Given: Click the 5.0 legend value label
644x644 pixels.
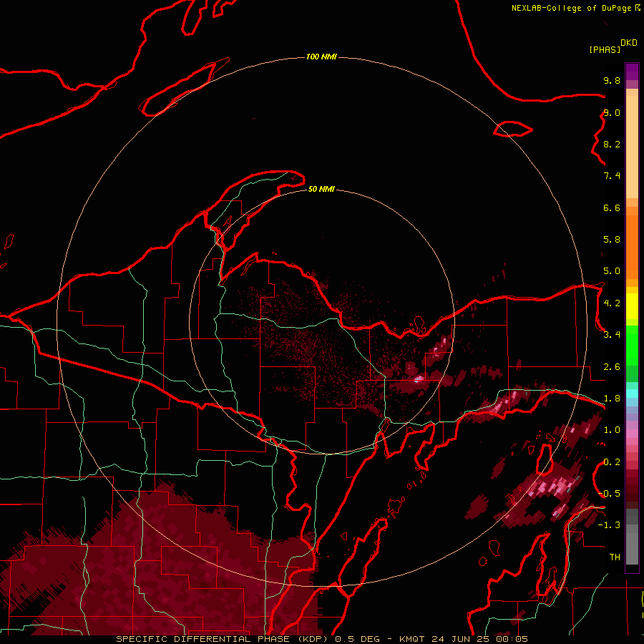Looking at the screenshot, I should (x=612, y=271).
